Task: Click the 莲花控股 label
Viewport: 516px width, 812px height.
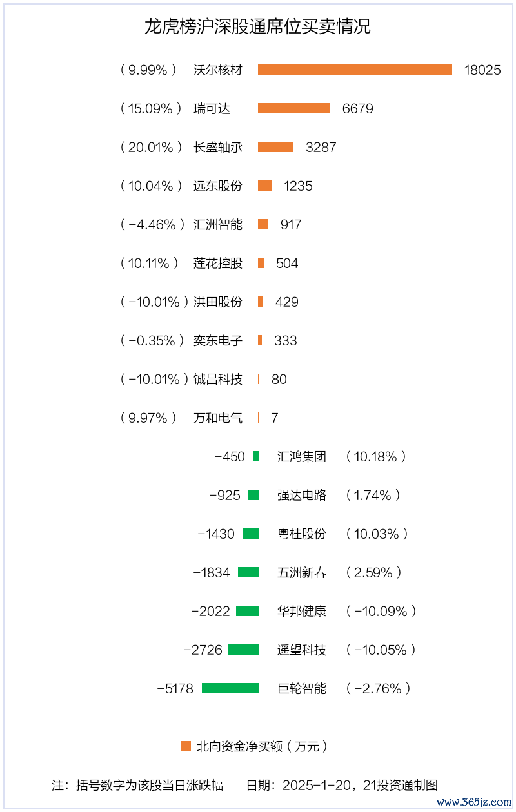Action: tap(218, 263)
